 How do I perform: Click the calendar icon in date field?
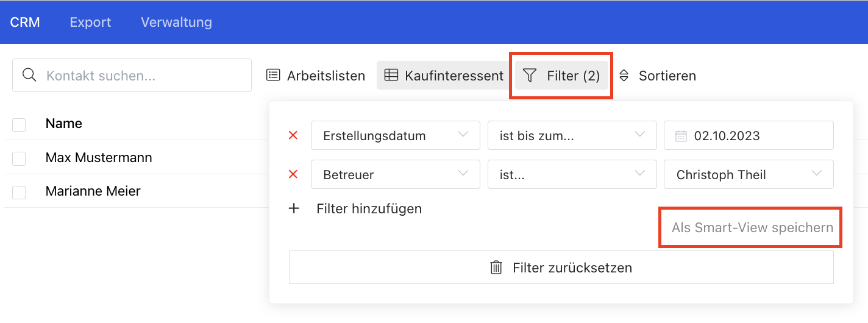681,136
